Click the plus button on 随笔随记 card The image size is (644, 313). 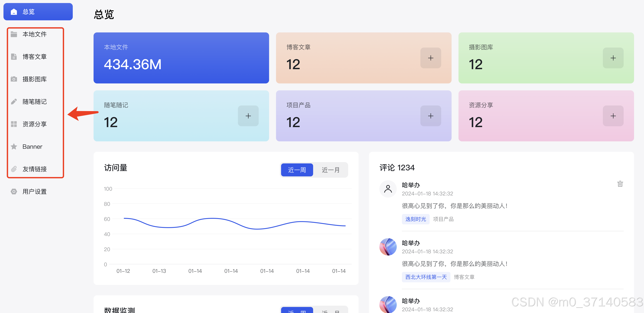coord(248,116)
